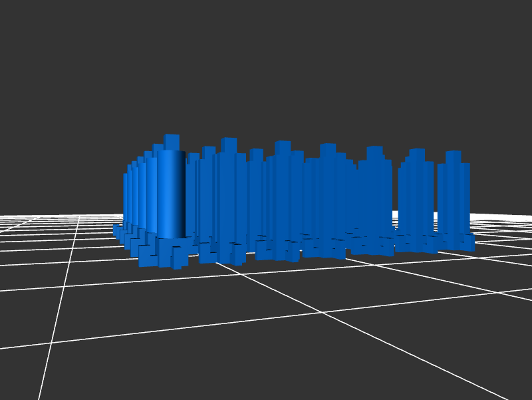Viewport: 532px width, 400px height.
Task: Select the leftmost thin pillar edge
Action: [x=125, y=196]
